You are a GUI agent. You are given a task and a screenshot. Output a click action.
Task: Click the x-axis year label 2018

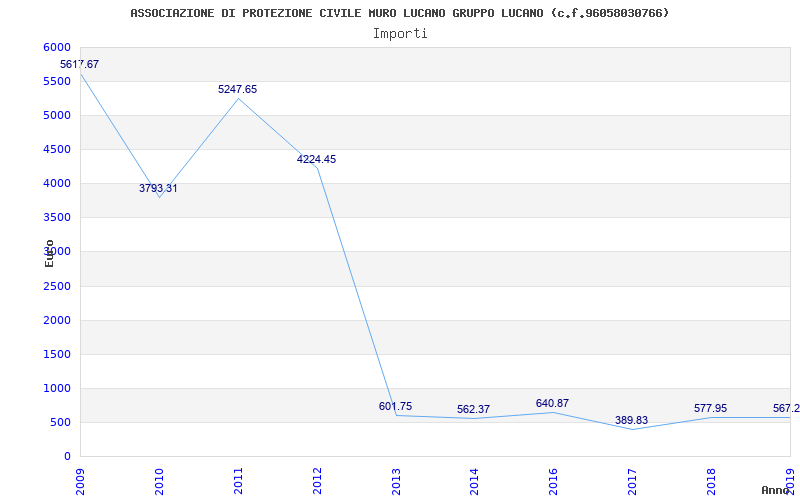click(x=711, y=481)
